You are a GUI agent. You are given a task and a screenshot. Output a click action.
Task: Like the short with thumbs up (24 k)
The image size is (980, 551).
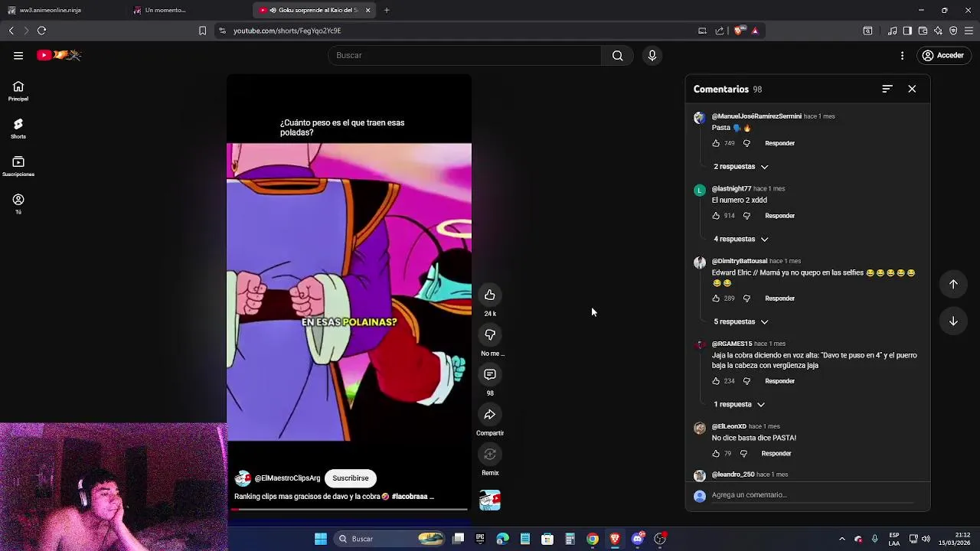point(490,295)
